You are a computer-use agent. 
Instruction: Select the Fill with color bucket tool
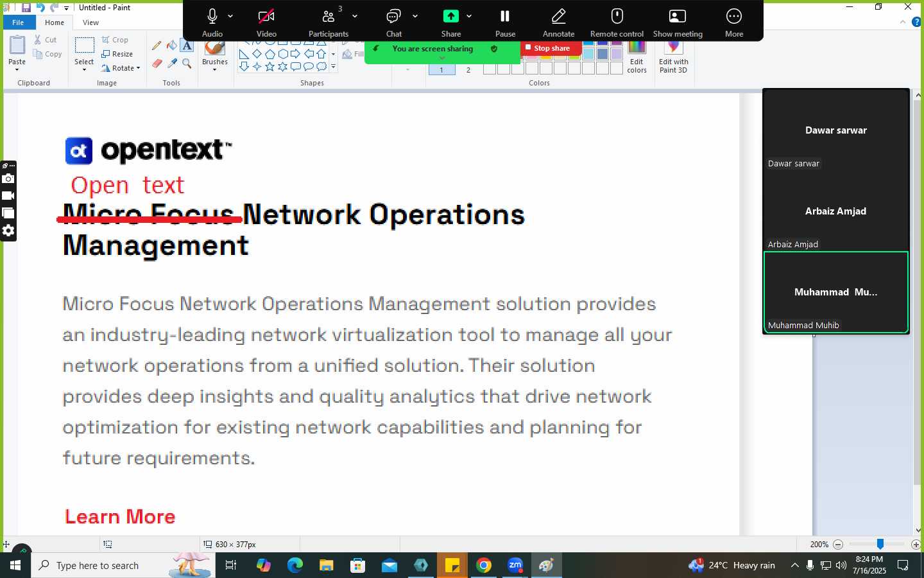pos(172,46)
